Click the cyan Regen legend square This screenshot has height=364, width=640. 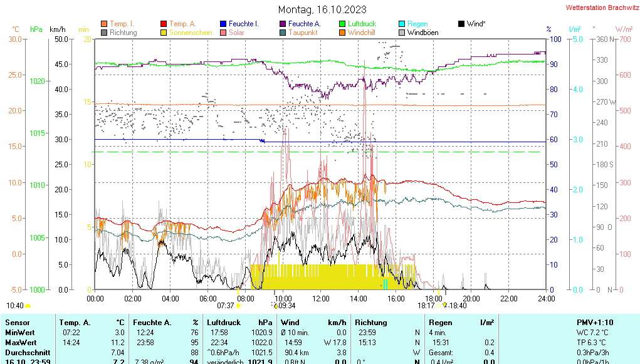[402, 24]
